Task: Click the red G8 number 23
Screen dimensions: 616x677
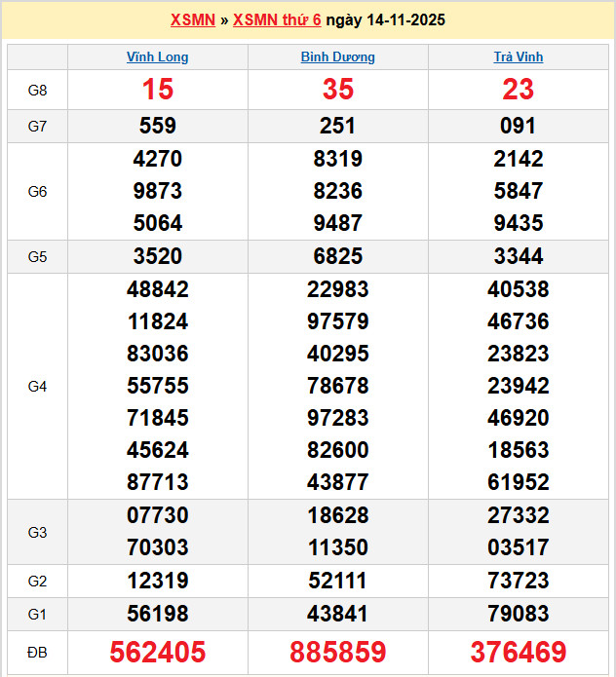Action: click(519, 91)
